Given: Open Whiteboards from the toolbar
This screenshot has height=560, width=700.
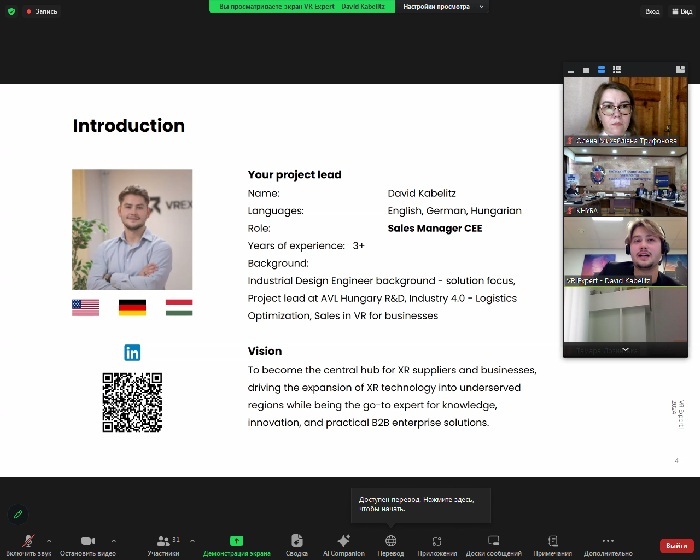Looking at the screenshot, I should (x=493, y=540).
